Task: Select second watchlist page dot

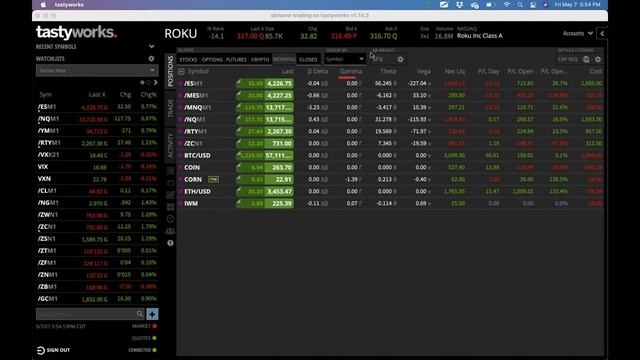Action: (x=149, y=82)
